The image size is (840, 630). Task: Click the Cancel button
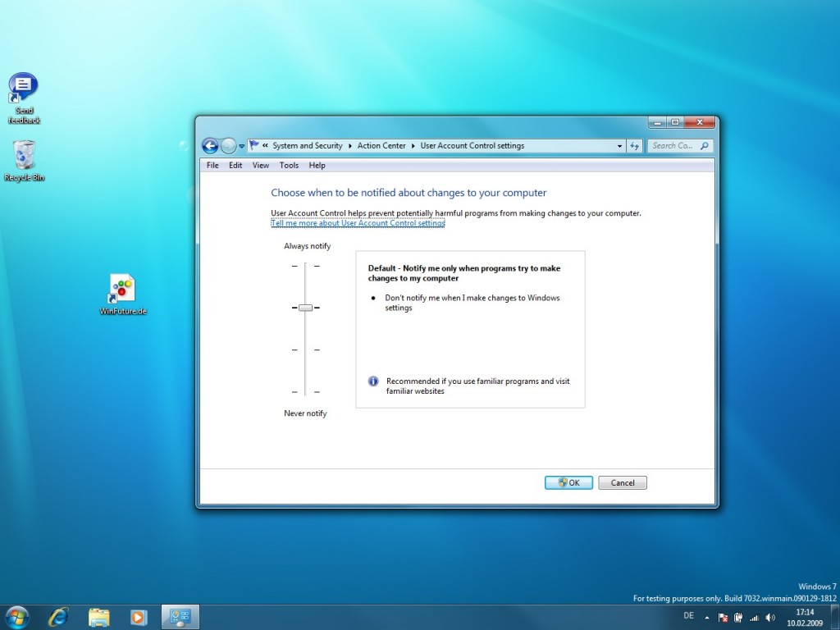pyautogui.click(x=623, y=482)
